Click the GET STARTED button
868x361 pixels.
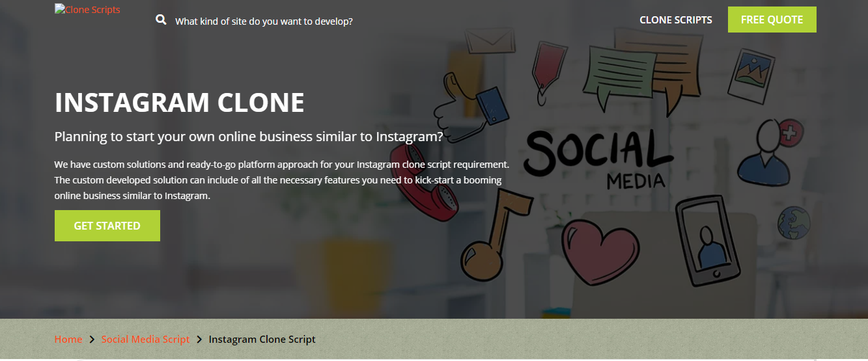(107, 226)
